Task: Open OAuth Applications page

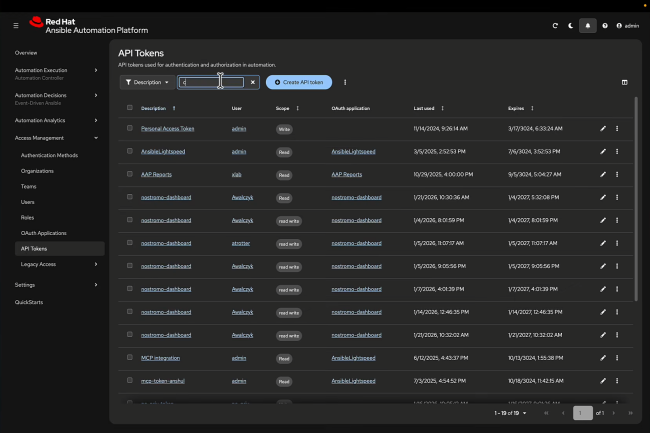Action: [x=44, y=233]
